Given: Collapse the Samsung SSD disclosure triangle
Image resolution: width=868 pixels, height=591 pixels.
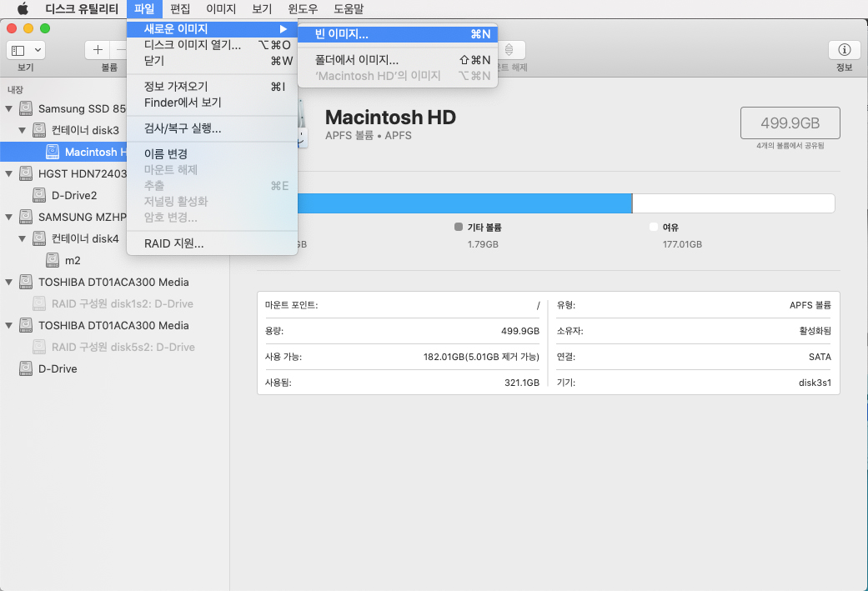Looking at the screenshot, I should (9, 108).
